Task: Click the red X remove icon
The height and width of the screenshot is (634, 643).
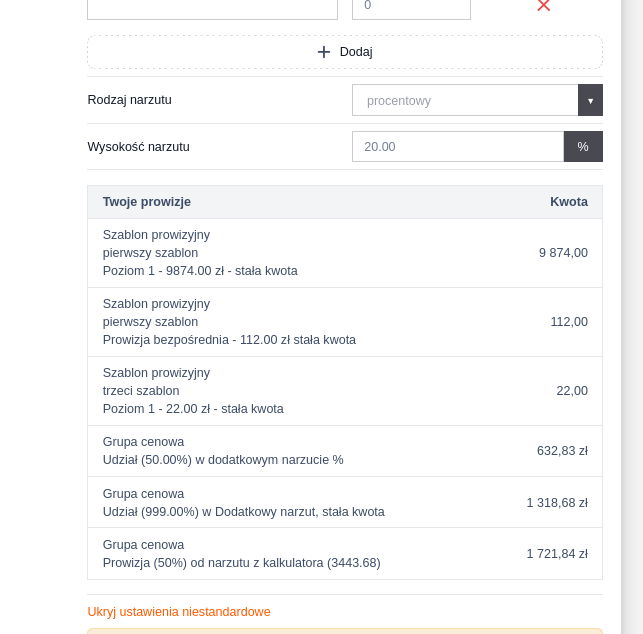Action: point(543,5)
